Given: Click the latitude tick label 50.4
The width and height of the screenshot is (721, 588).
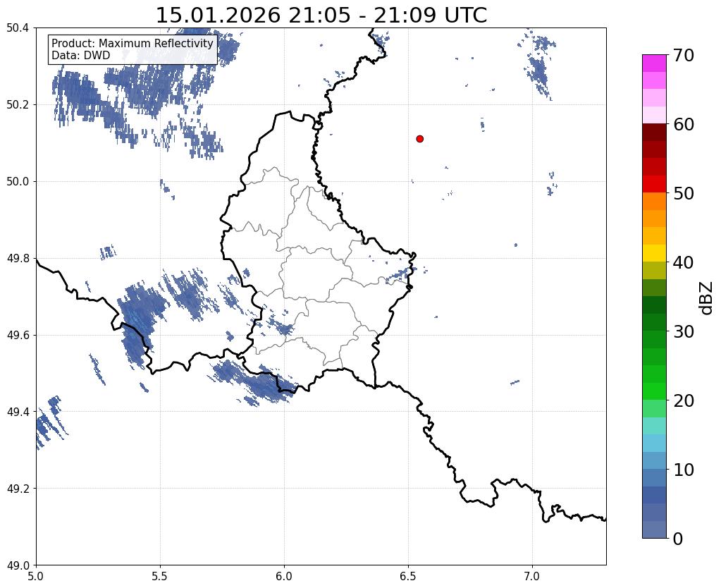Looking at the screenshot, I should coord(18,28).
